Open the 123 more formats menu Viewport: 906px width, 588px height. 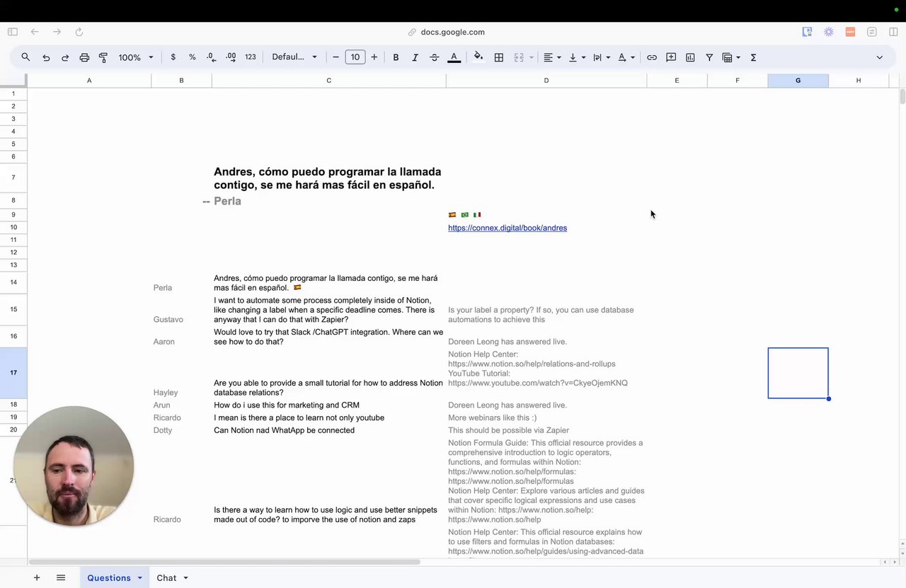click(251, 57)
